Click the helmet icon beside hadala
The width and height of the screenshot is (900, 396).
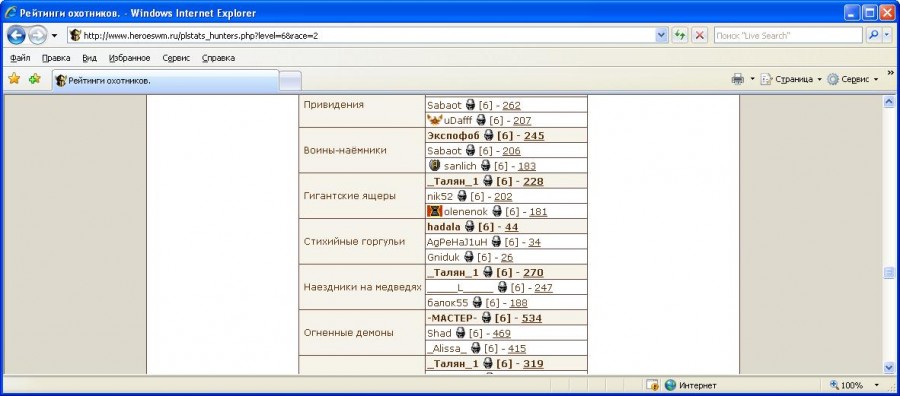pyautogui.click(x=470, y=227)
